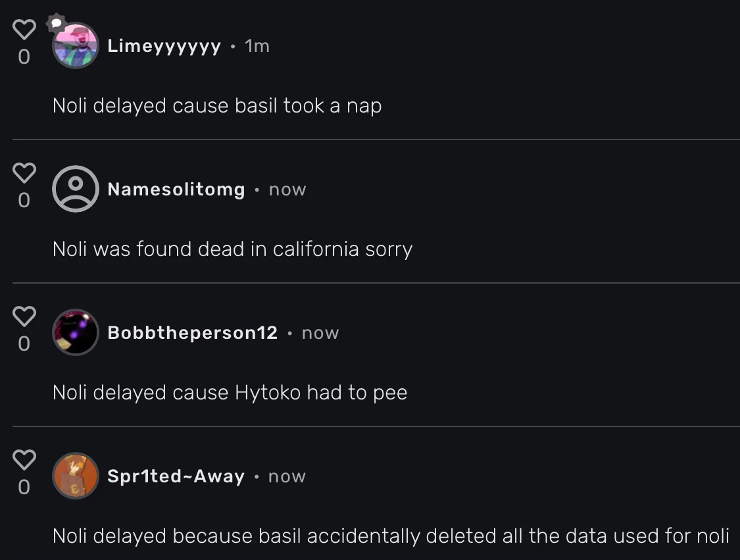The height and width of the screenshot is (560, 740).
Task: Open Namesolitomg's default profile icon
Action: point(75,188)
